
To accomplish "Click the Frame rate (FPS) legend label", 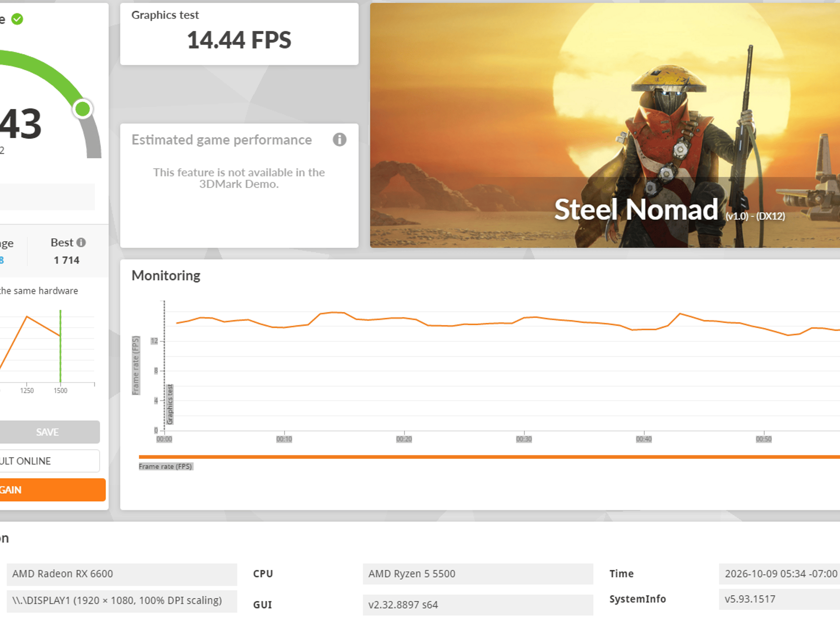I will 165,466.
